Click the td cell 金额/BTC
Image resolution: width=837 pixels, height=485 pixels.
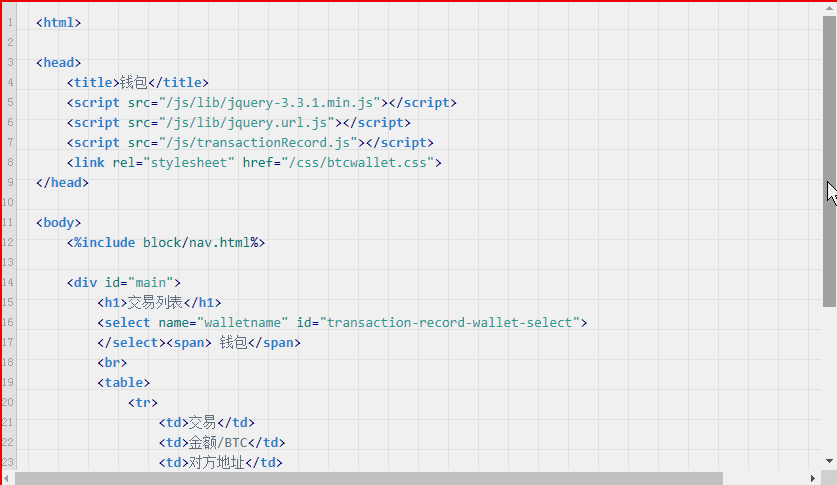pos(222,443)
